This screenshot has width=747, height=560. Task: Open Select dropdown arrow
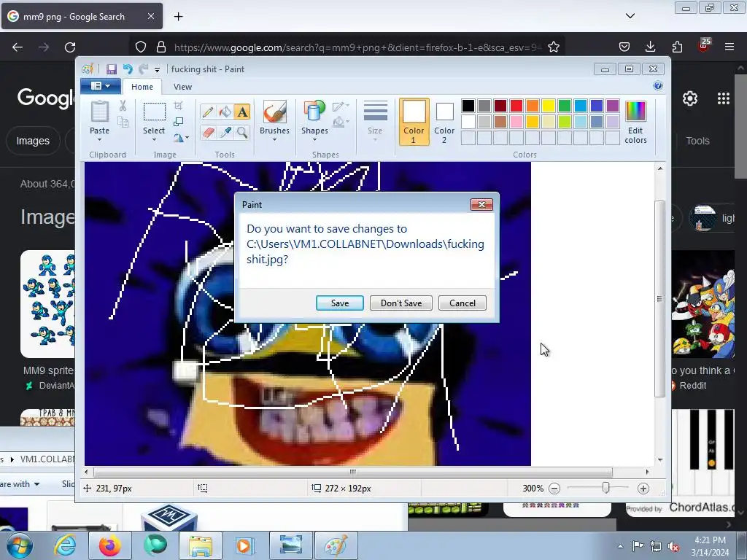coord(154,140)
